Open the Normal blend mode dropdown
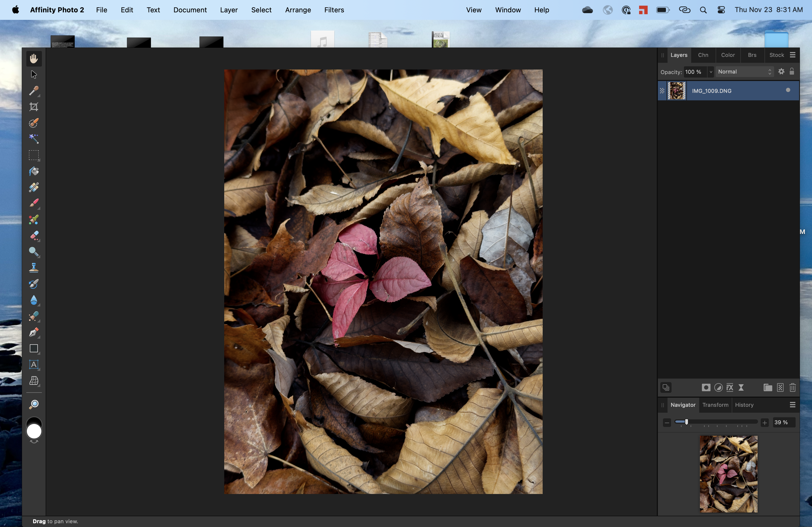 tap(744, 72)
